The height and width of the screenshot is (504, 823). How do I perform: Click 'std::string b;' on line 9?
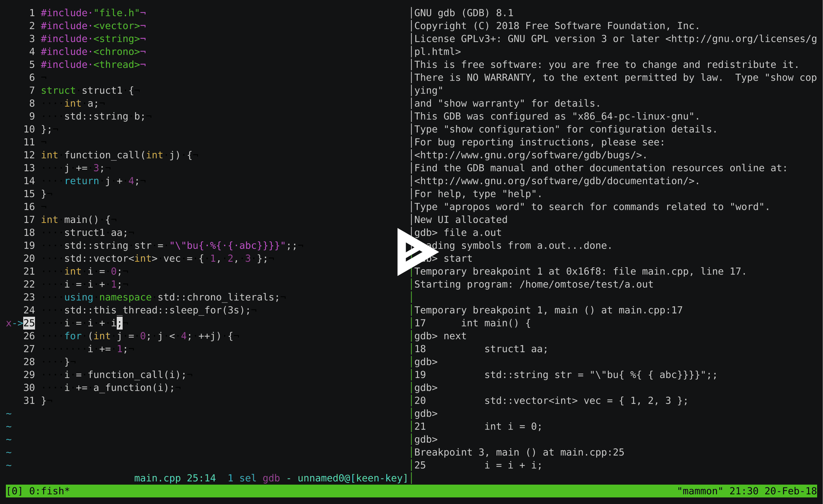(x=105, y=116)
